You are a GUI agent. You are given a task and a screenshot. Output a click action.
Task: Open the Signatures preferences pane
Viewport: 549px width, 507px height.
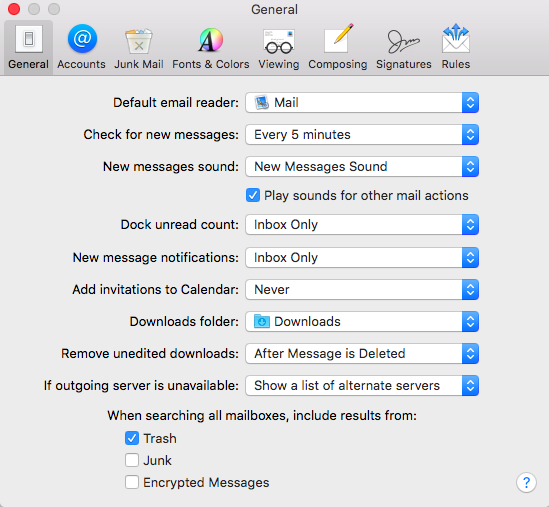point(404,47)
